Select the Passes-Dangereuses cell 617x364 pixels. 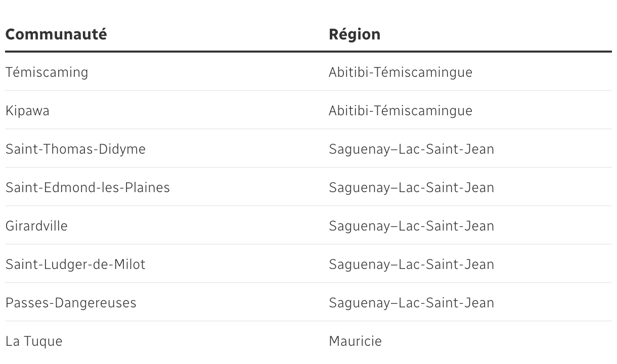point(71,303)
